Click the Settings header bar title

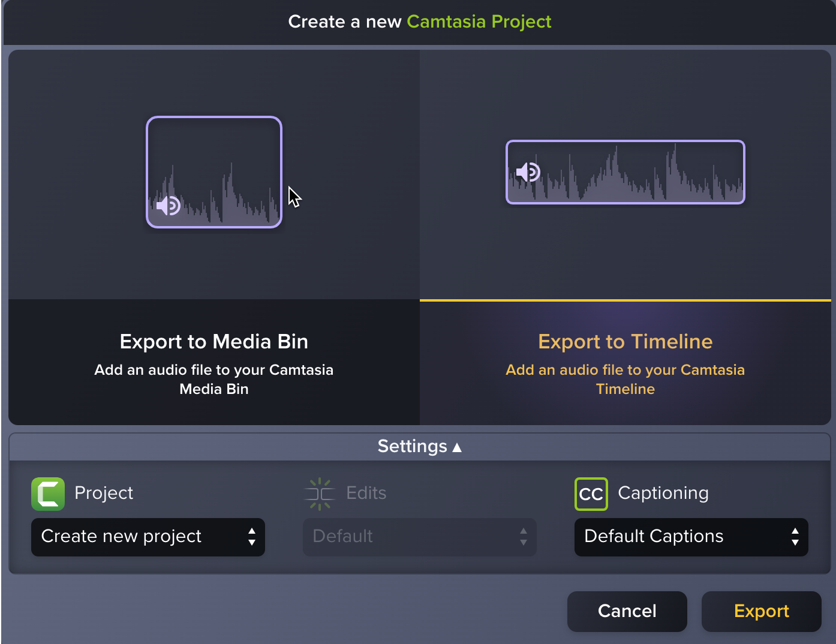[x=412, y=446]
